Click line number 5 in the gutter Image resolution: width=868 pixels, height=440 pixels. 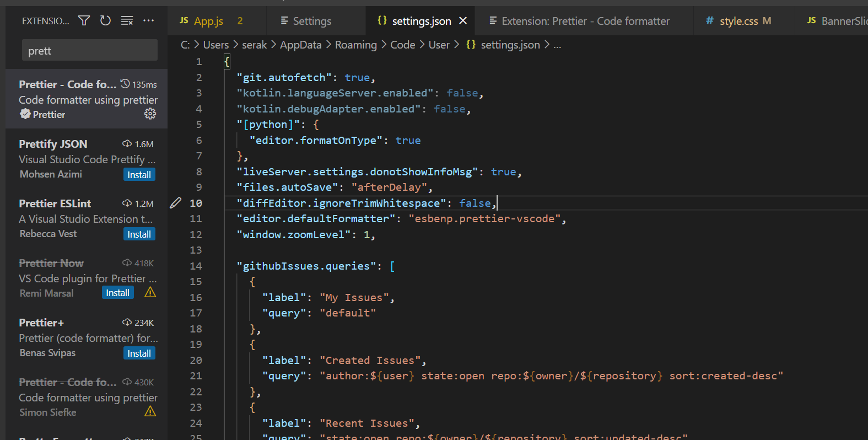click(199, 124)
